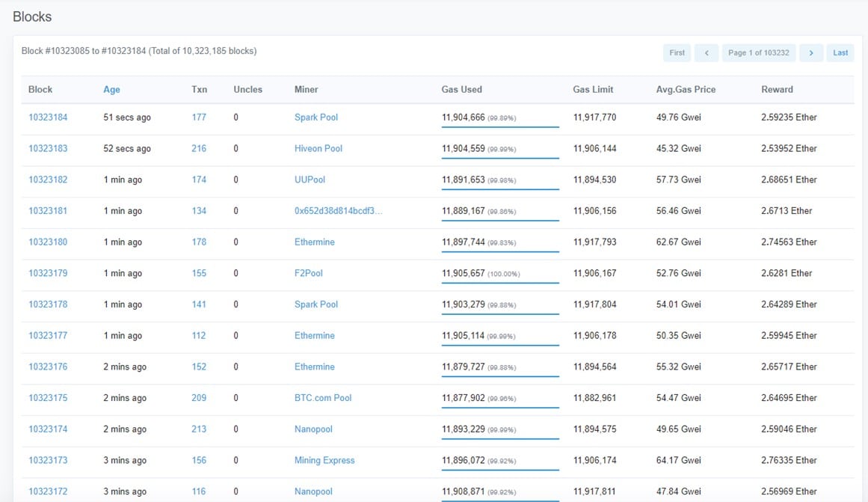Open block 10323177
Screen dimensions: 868x502
tap(48, 335)
